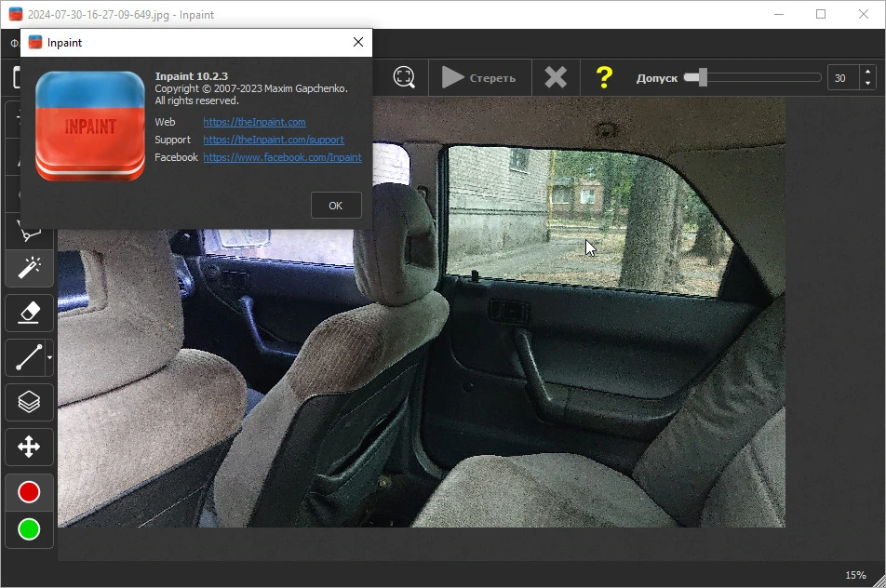Adjust the Допуск tolerance slider
This screenshot has width=886, height=588.
coord(752,77)
